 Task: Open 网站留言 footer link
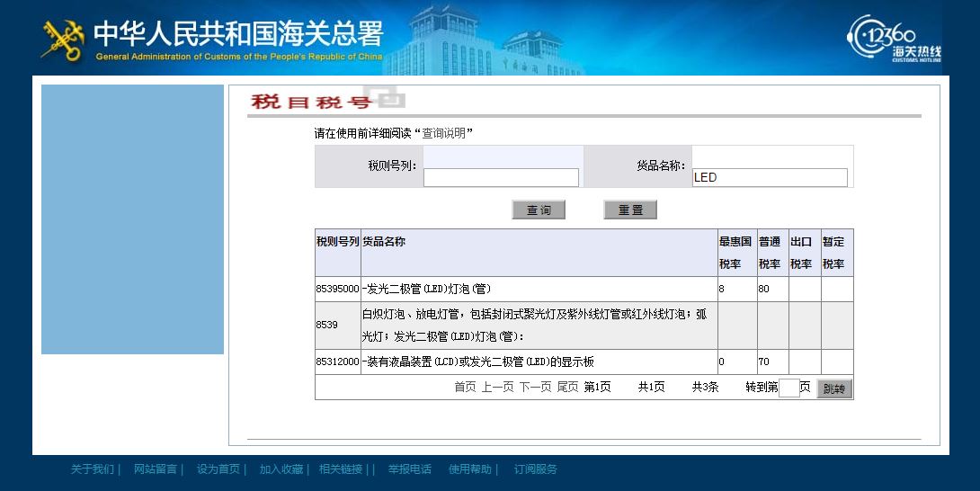point(155,469)
